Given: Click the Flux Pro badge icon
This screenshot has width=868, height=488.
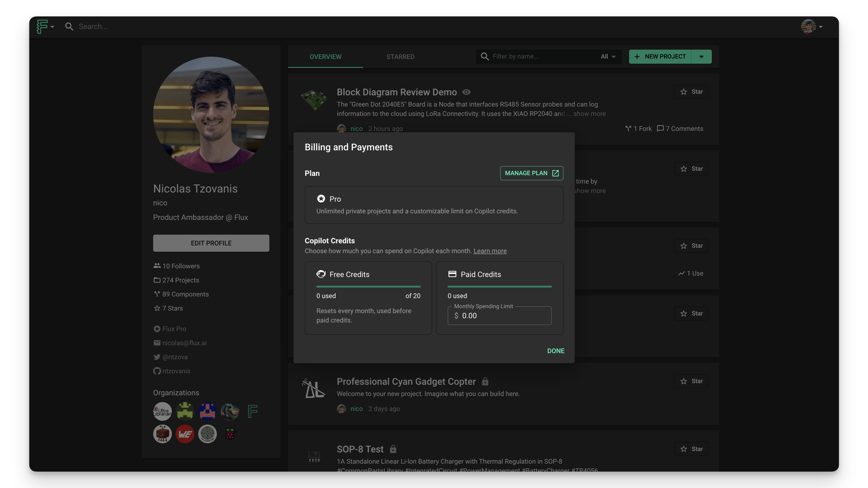Looking at the screenshot, I should coord(157,329).
